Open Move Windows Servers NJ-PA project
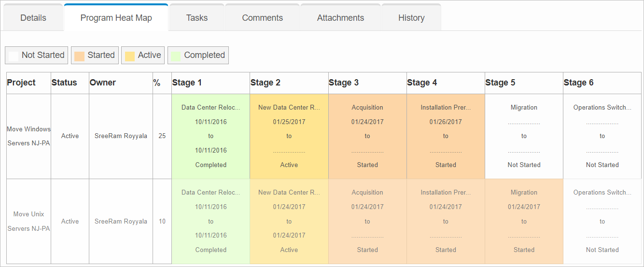This screenshot has height=267, width=644. pyautogui.click(x=28, y=136)
